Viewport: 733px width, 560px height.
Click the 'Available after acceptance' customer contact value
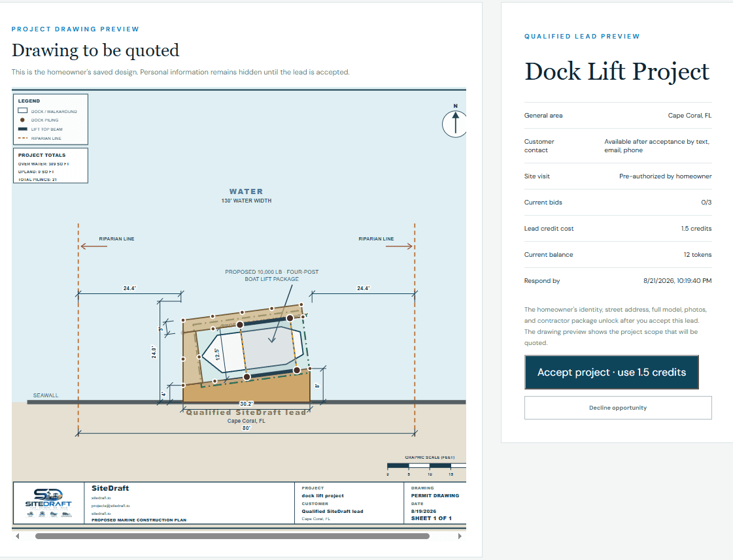point(656,146)
